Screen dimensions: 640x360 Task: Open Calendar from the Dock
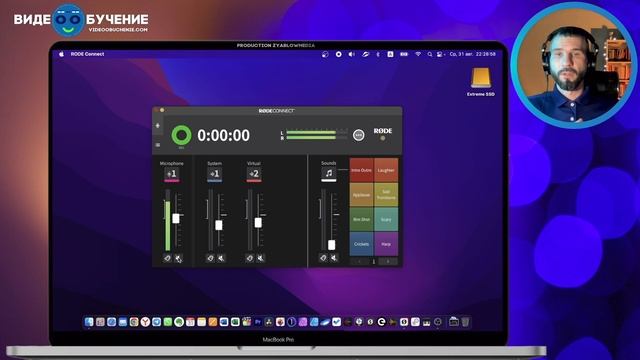pyautogui.click(x=190, y=322)
